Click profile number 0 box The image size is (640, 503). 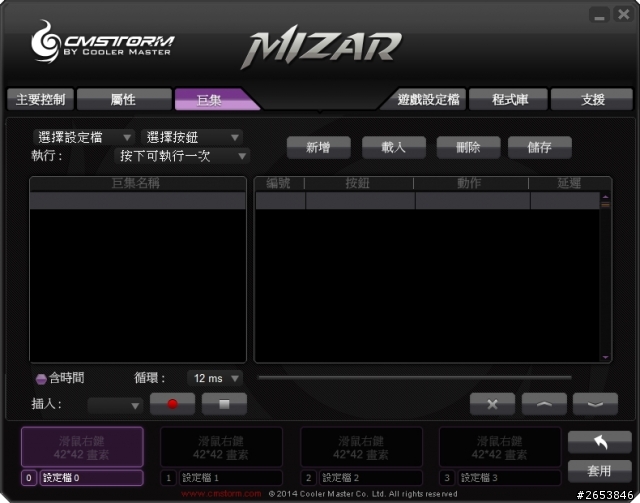pyautogui.click(x=29, y=478)
